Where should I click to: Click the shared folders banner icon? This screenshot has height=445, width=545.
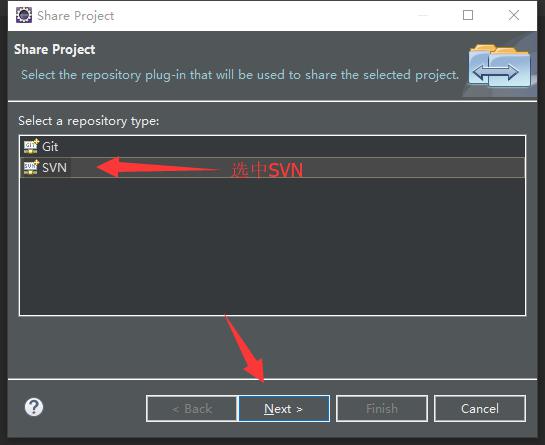(499, 65)
